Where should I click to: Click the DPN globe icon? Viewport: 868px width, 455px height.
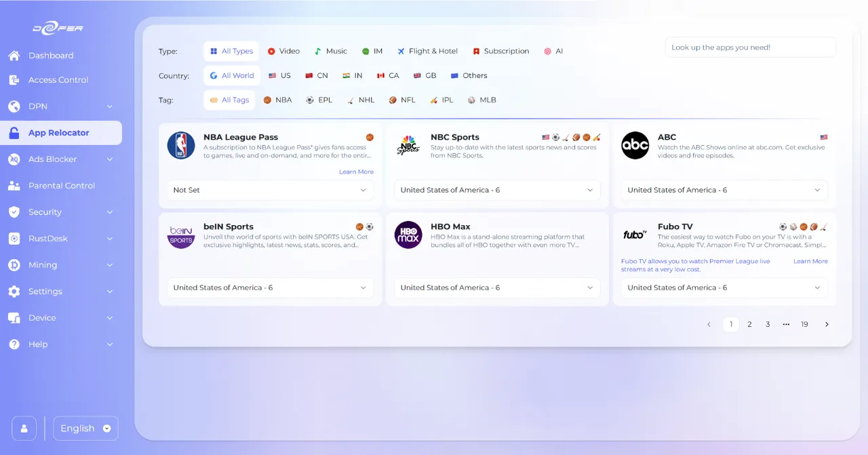[x=14, y=106]
